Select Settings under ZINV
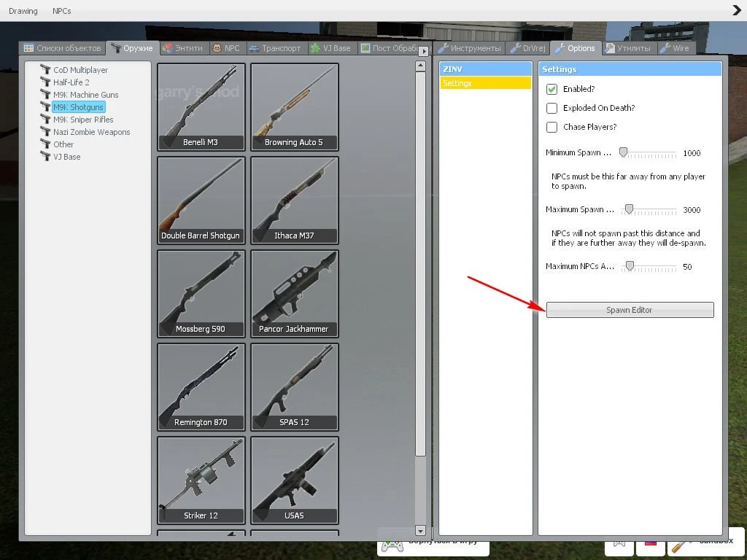The image size is (747, 560). 485,83
